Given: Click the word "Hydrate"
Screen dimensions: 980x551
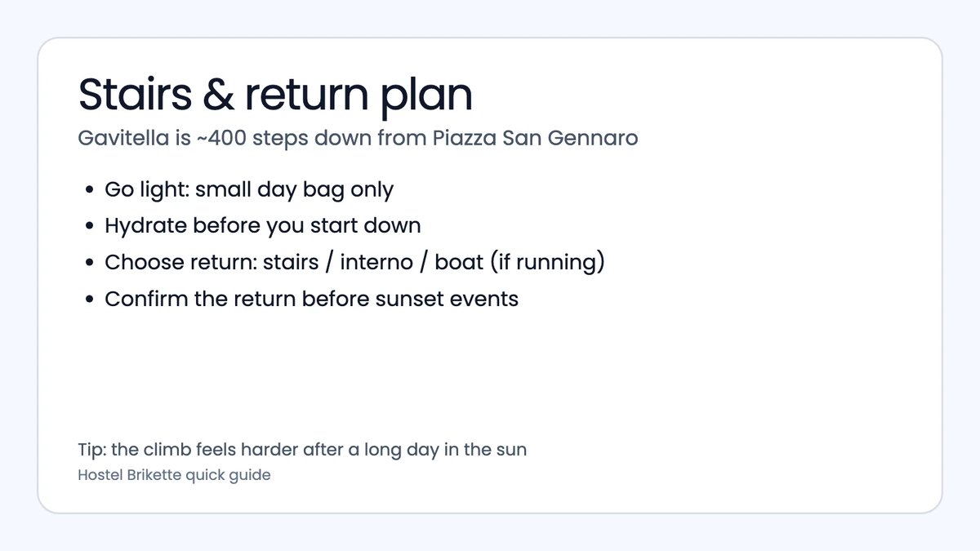Looking at the screenshot, I should click(x=147, y=226).
